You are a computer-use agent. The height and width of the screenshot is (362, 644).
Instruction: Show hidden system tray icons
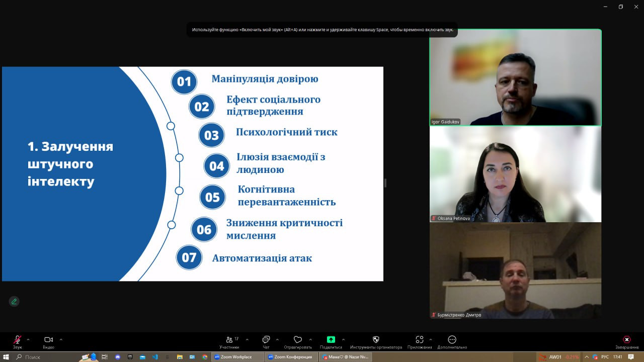[x=586, y=357]
